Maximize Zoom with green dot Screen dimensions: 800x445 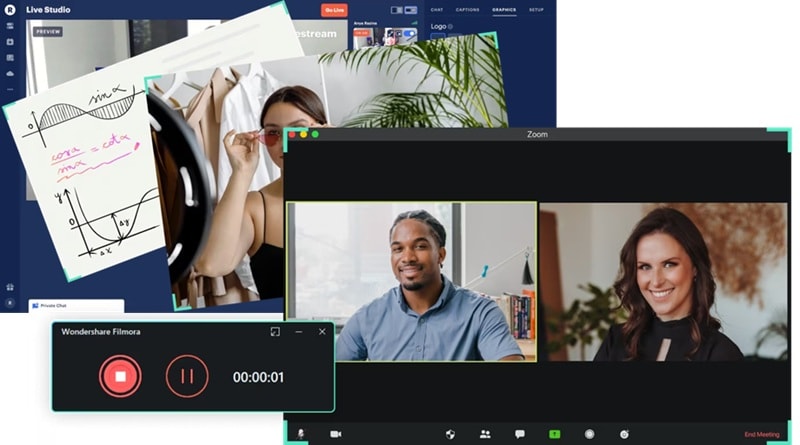point(315,134)
